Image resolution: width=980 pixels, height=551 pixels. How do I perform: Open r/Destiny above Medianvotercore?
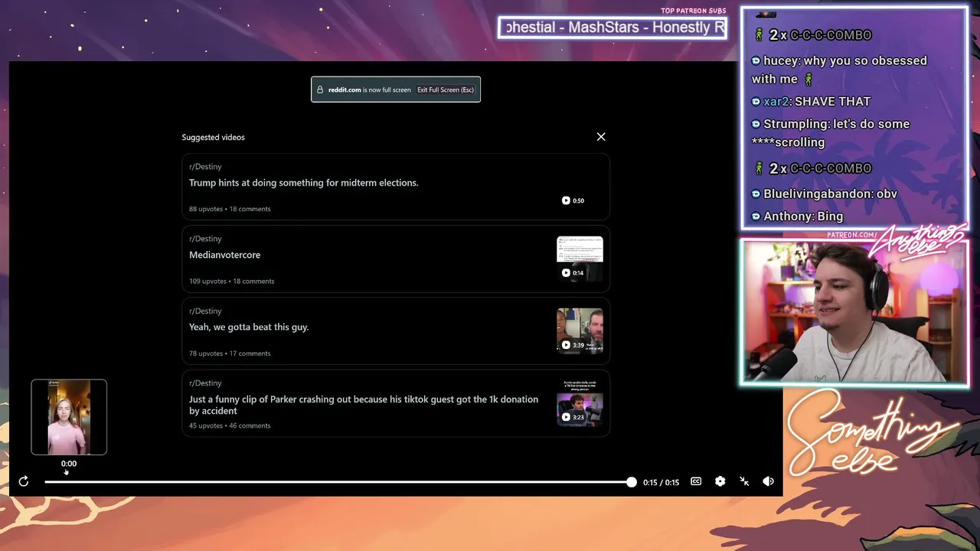tap(205, 239)
